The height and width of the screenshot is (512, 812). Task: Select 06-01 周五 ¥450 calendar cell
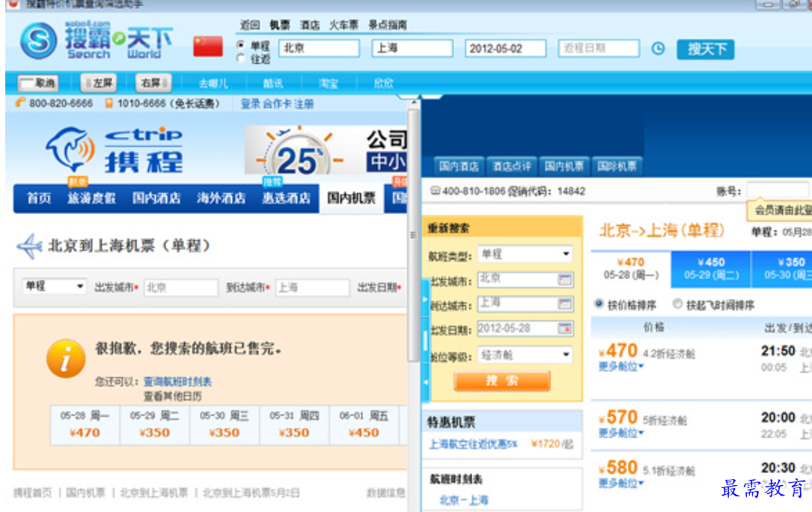[364, 425]
